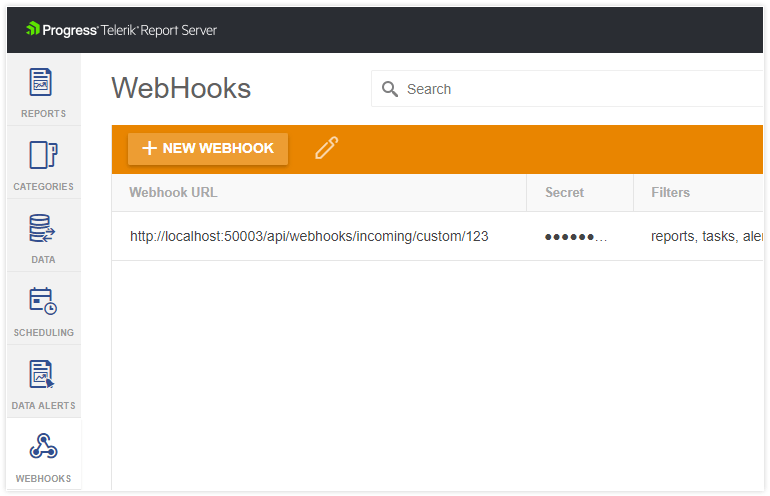770x496 pixels.
Task: Click the masked secret value cell
Action: 575,237
